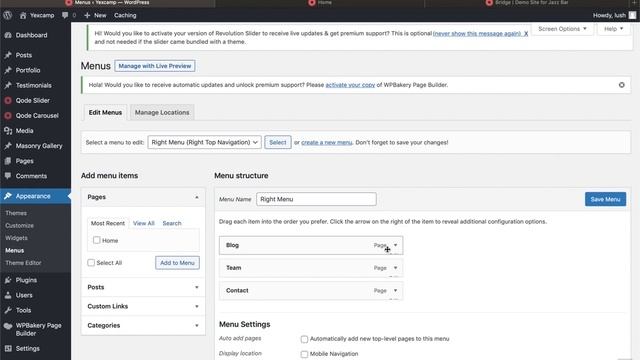Click the Appearance paintbrush icon

tap(8, 196)
